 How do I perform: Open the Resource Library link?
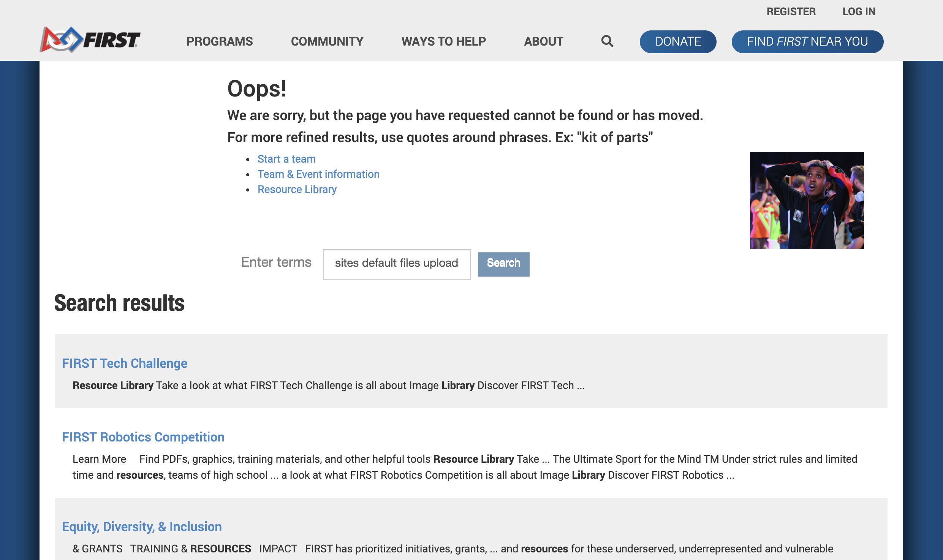coord(297,189)
